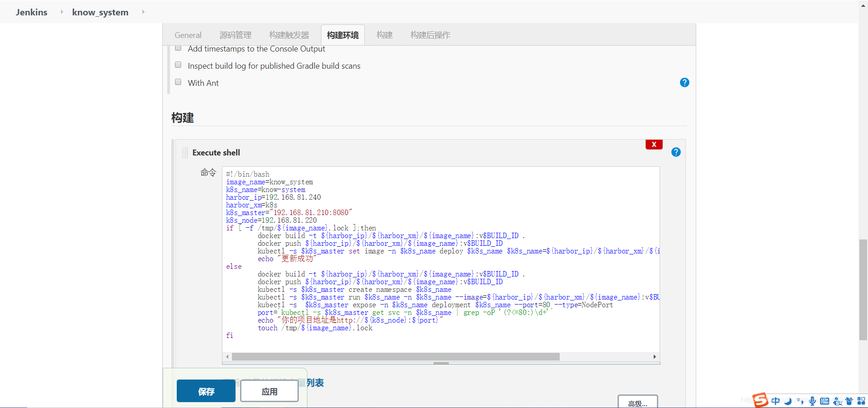The image size is (868, 408).
Task: Open the 高级... advanced button
Action: (638, 402)
